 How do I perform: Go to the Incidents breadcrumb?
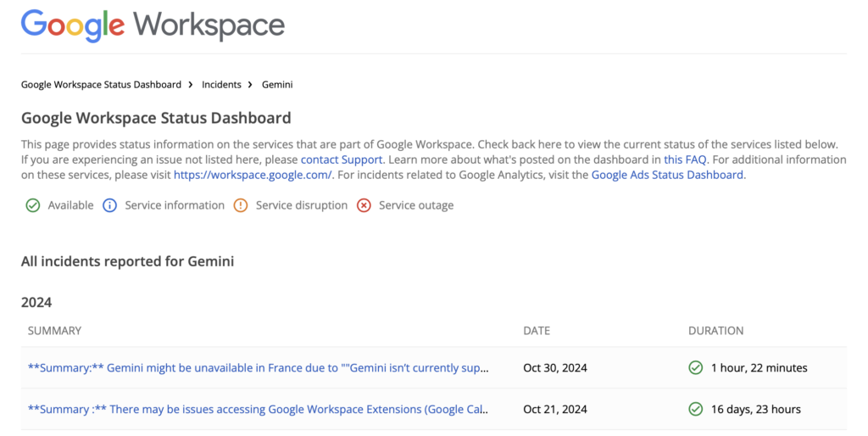click(221, 85)
